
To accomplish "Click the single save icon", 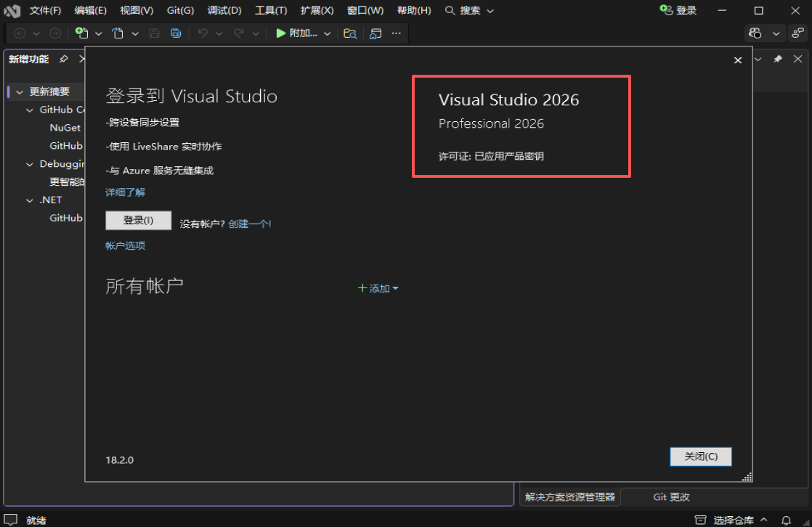I will [x=154, y=33].
